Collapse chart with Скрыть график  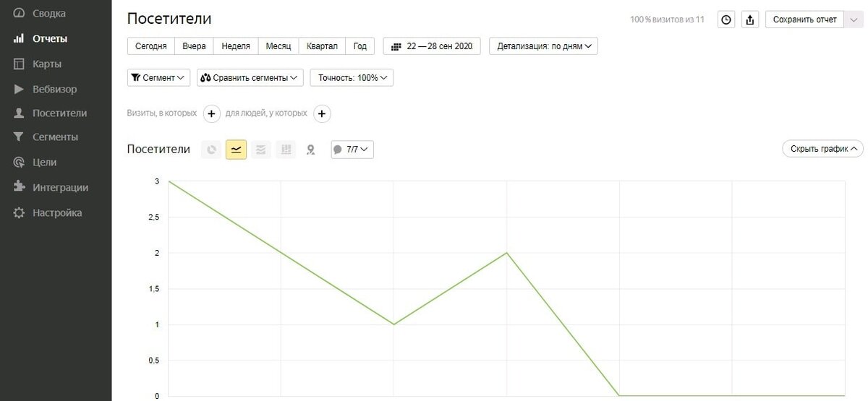pyautogui.click(x=823, y=149)
